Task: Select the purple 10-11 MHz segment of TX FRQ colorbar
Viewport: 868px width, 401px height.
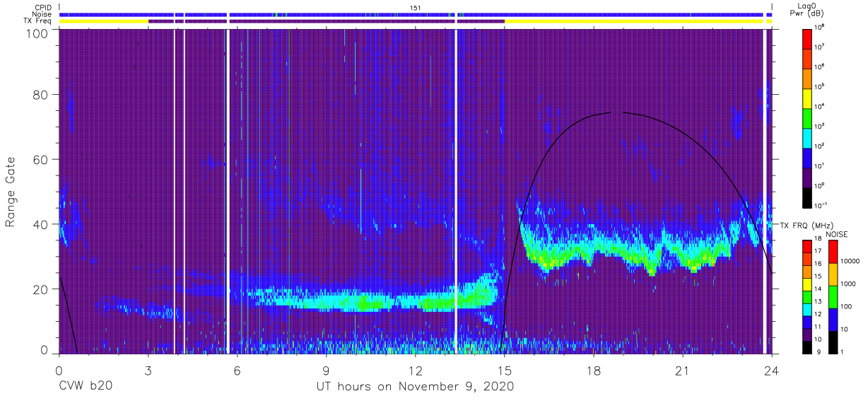Action: [x=807, y=335]
